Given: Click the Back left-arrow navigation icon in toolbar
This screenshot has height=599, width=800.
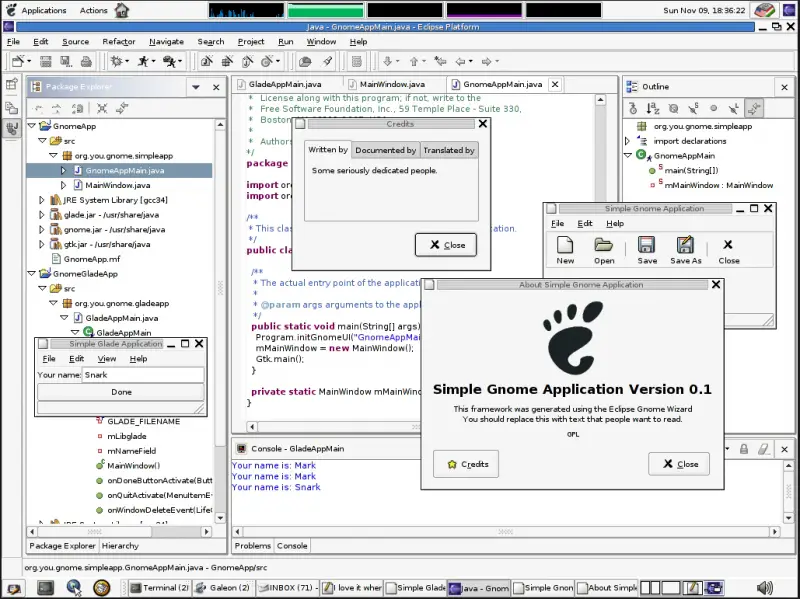Looking at the screenshot, I should coord(460,62).
